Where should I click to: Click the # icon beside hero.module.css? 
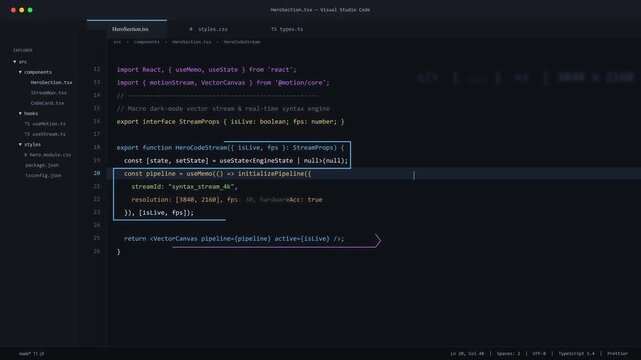pos(26,155)
